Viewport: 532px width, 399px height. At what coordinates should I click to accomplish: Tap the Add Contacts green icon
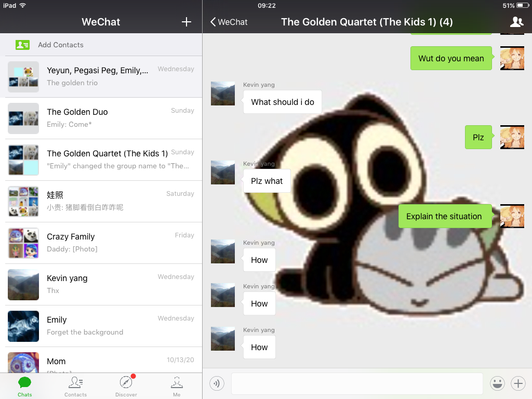22,45
